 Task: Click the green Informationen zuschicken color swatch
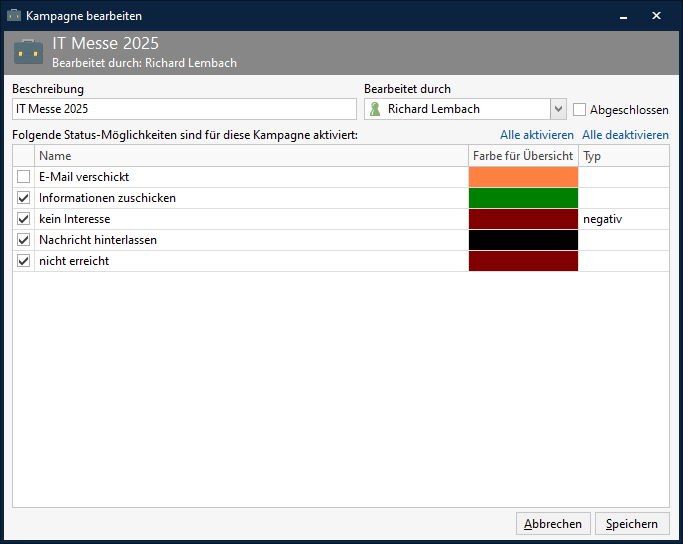pyautogui.click(x=523, y=198)
